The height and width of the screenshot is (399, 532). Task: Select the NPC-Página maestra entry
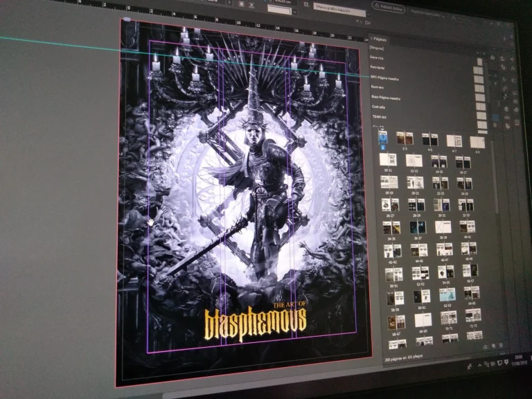click(384, 78)
